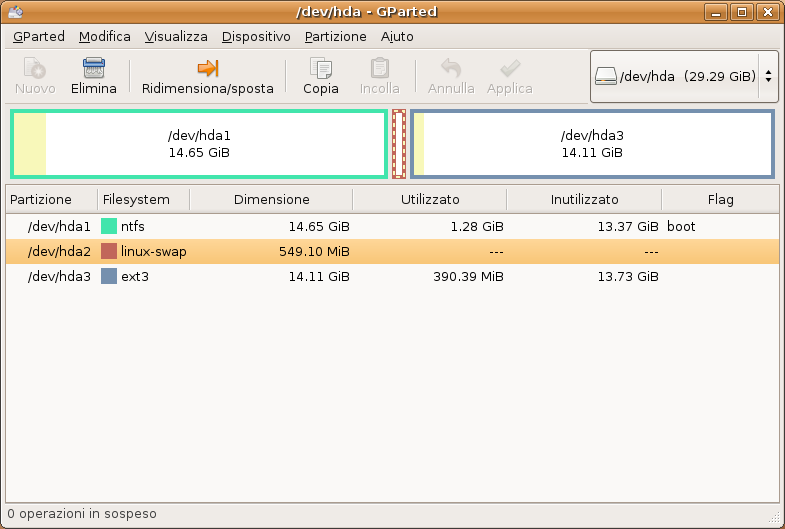Screen dimensions: 785x529
Task: Click the Ridimensiona/sposta toolbar icon
Action: tap(207, 68)
